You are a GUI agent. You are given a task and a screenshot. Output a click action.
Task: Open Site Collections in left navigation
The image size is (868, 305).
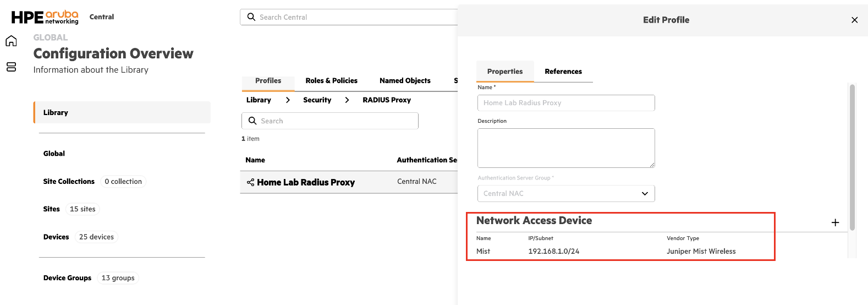click(69, 181)
